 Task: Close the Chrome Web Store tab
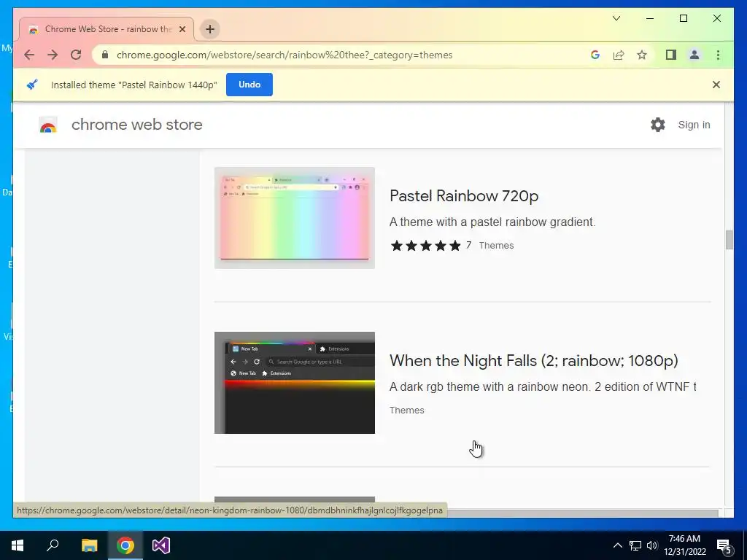point(182,29)
